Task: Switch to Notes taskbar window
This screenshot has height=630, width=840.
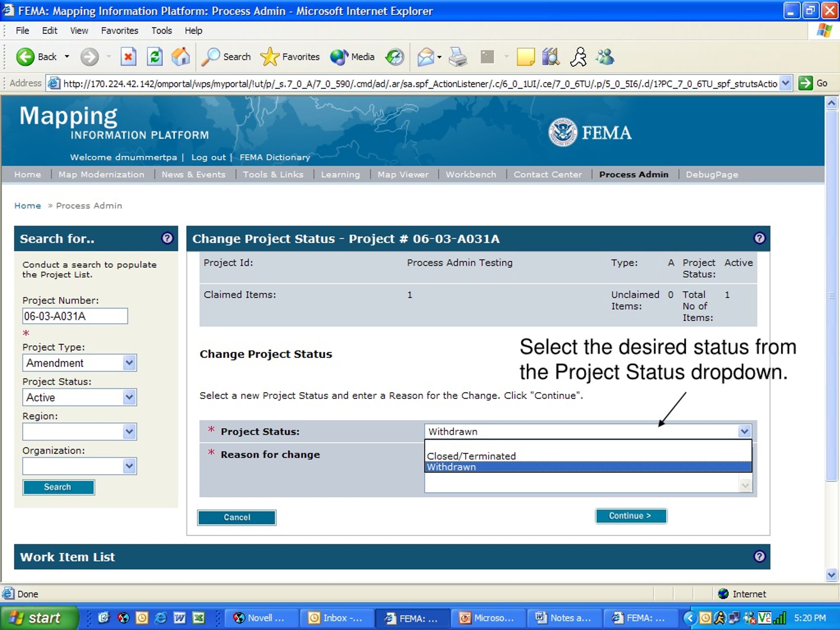Action: pos(565,618)
